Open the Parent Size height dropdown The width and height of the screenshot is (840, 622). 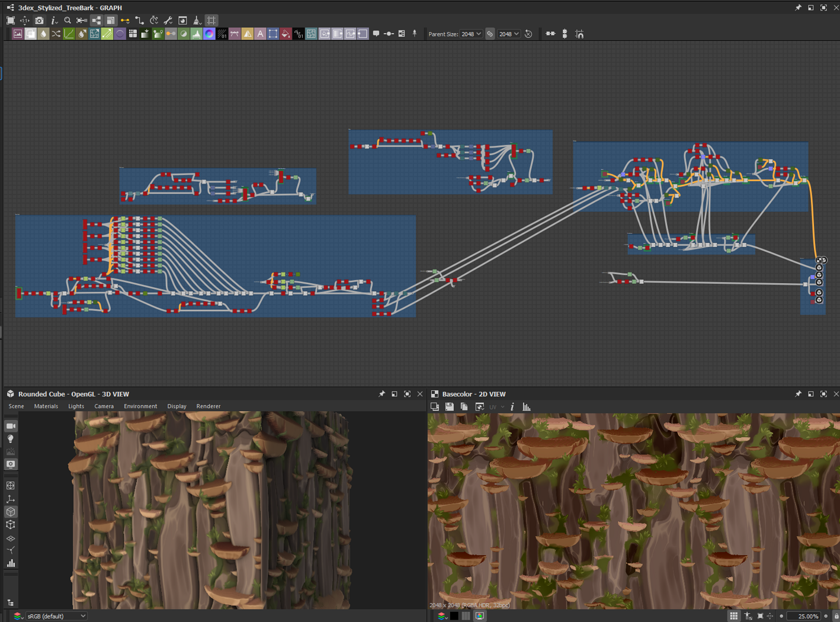pyautogui.click(x=509, y=34)
